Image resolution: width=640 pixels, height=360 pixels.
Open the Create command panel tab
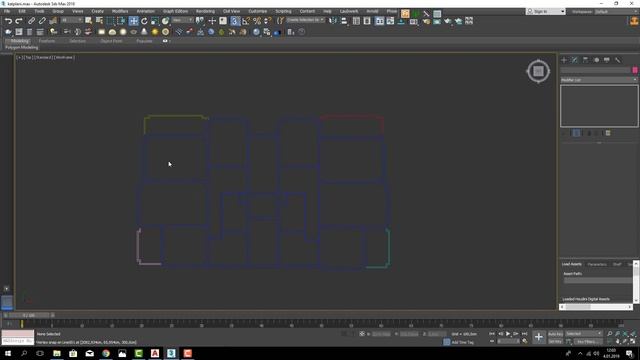(564, 60)
